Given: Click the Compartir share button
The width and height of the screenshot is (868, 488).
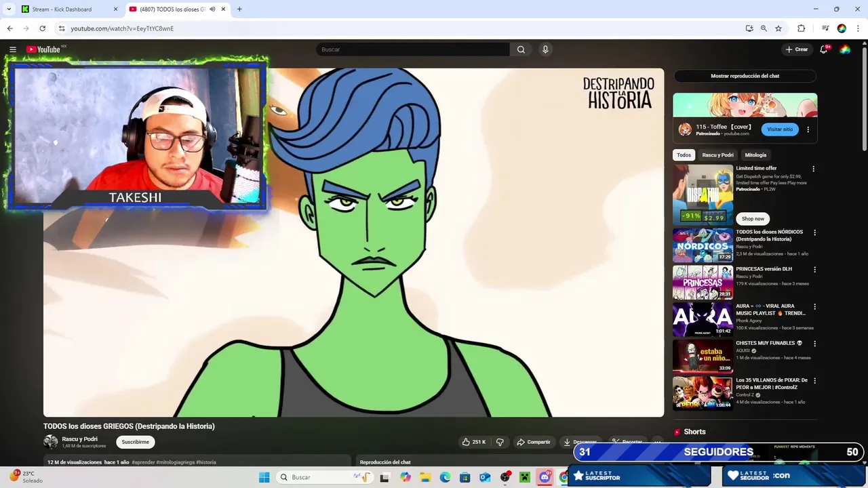Looking at the screenshot, I should [534, 442].
